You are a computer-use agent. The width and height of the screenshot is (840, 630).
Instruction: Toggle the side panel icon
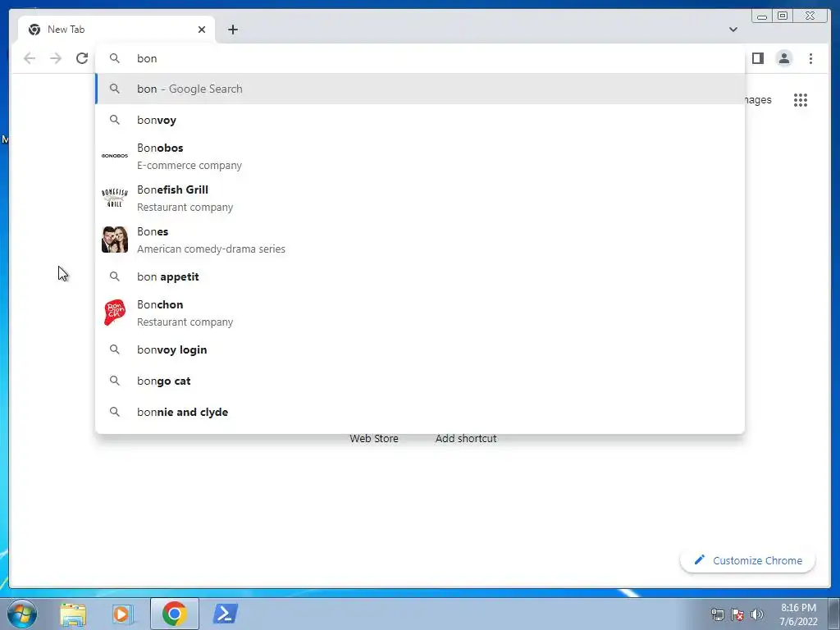point(757,58)
